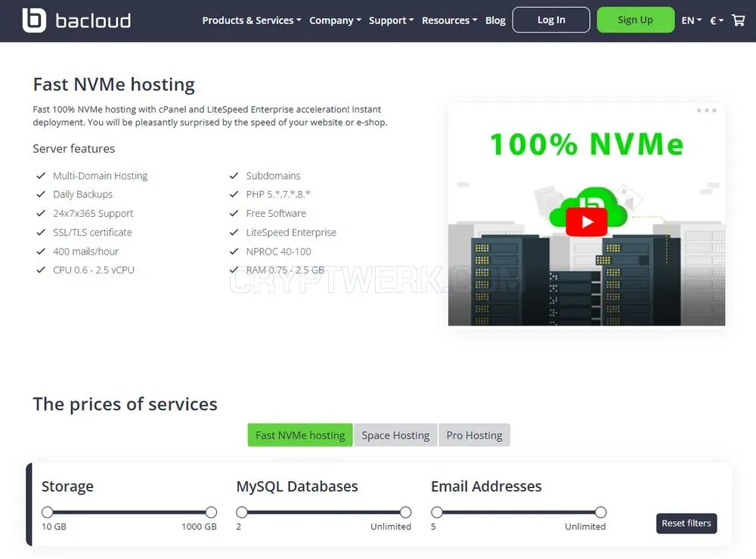Click checkmark beside LiteSpeed Enterprise
Viewport: 756px width, 559px height.
click(x=234, y=232)
